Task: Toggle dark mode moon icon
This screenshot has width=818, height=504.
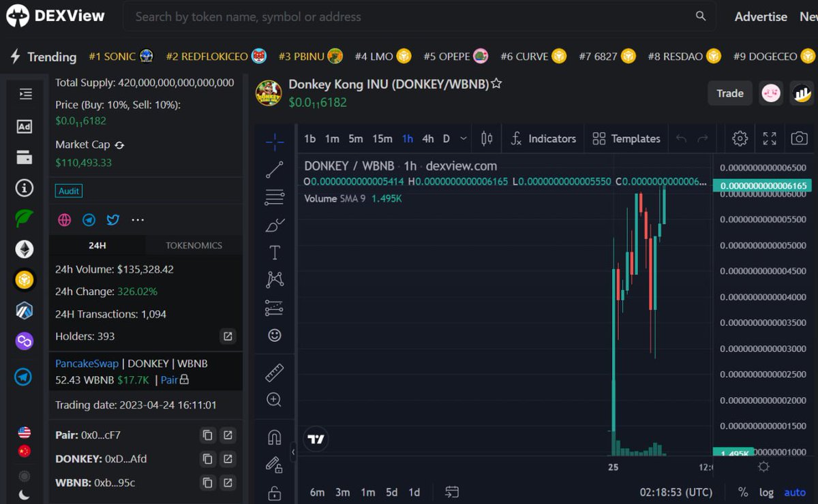Action: (x=25, y=494)
